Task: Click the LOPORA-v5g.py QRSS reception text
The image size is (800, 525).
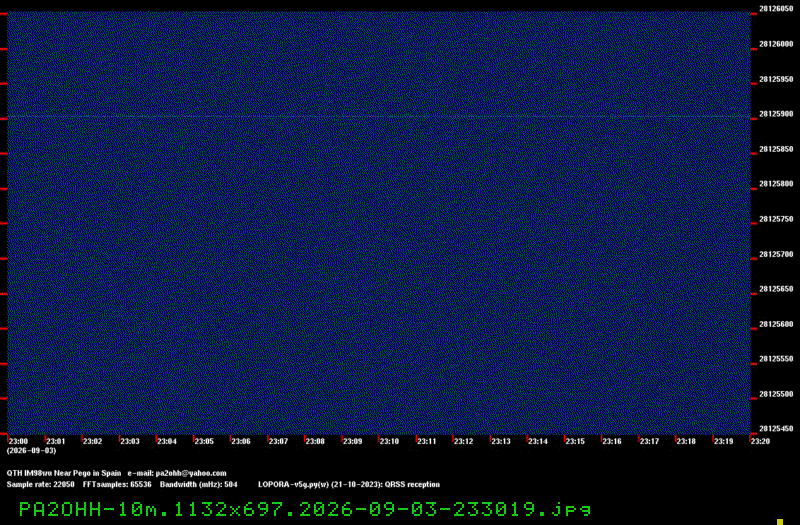Action: click(349, 484)
